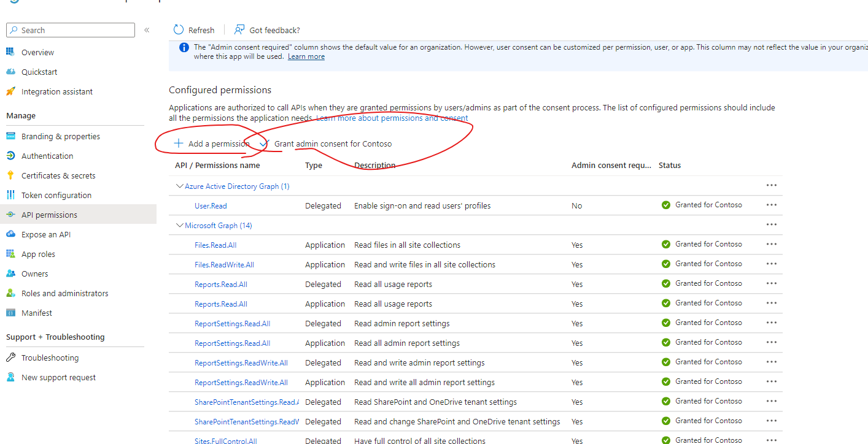This screenshot has height=444, width=868.
Task: Open the delegated Reports.Read.All permission link
Action: [220, 284]
